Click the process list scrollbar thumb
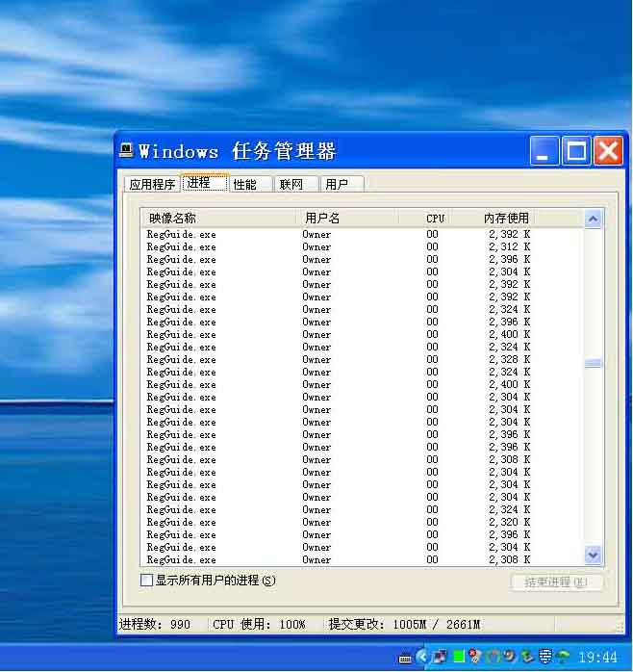The width and height of the screenshot is (633, 672). [x=594, y=363]
